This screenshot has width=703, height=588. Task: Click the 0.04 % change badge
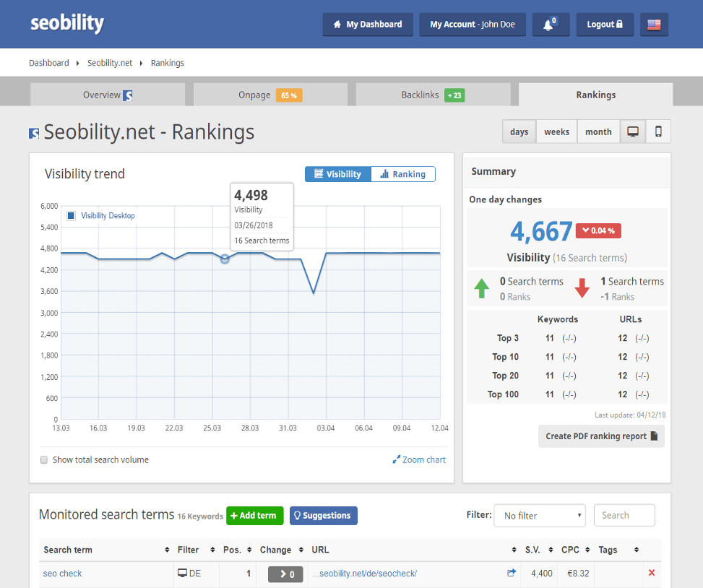tap(598, 230)
